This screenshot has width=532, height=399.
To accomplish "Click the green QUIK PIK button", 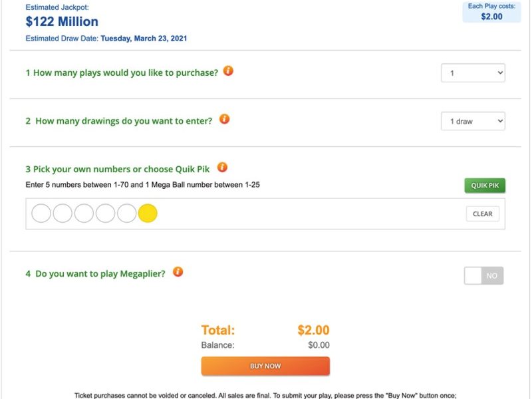I will pyautogui.click(x=485, y=186).
